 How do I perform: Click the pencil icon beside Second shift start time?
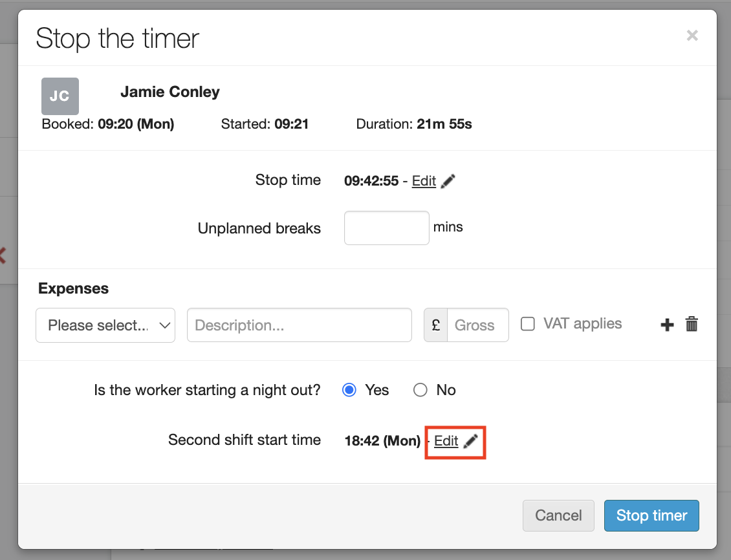471,441
